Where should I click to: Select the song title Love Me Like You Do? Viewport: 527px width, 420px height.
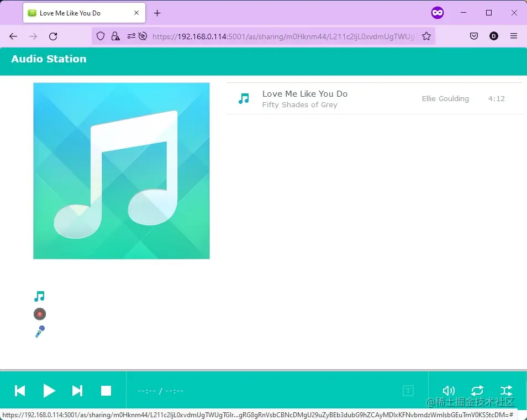(305, 94)
